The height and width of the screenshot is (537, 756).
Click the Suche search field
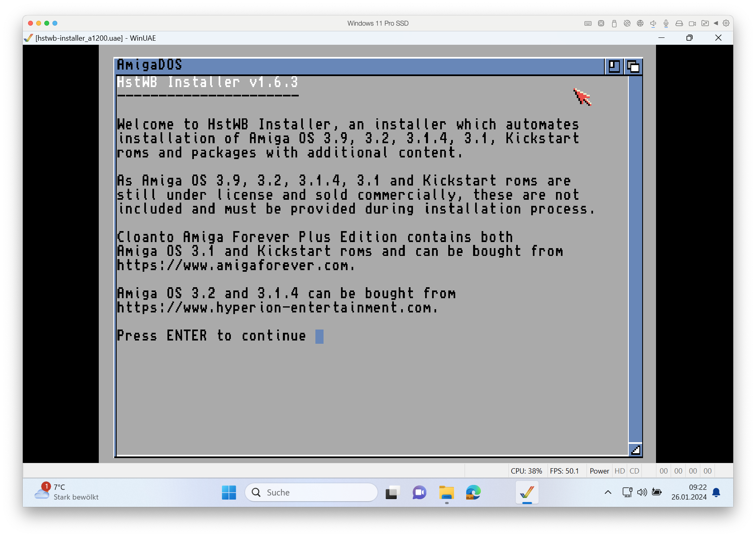point(311,493)
